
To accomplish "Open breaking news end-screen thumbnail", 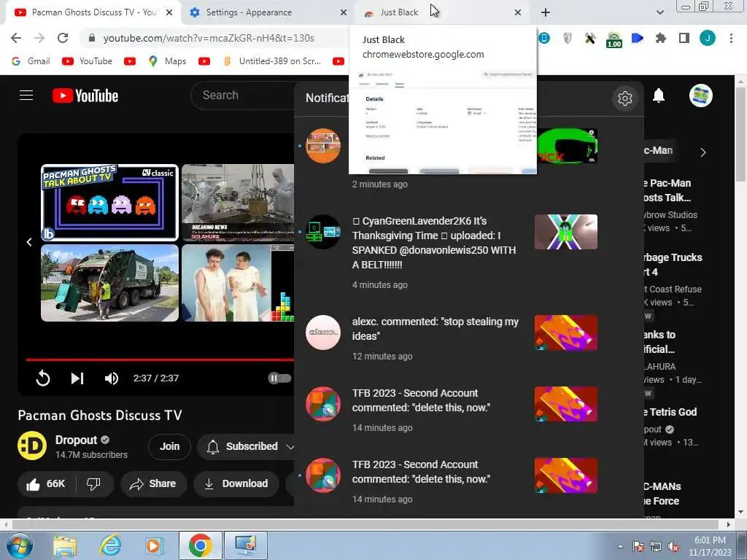I will 238,203.
